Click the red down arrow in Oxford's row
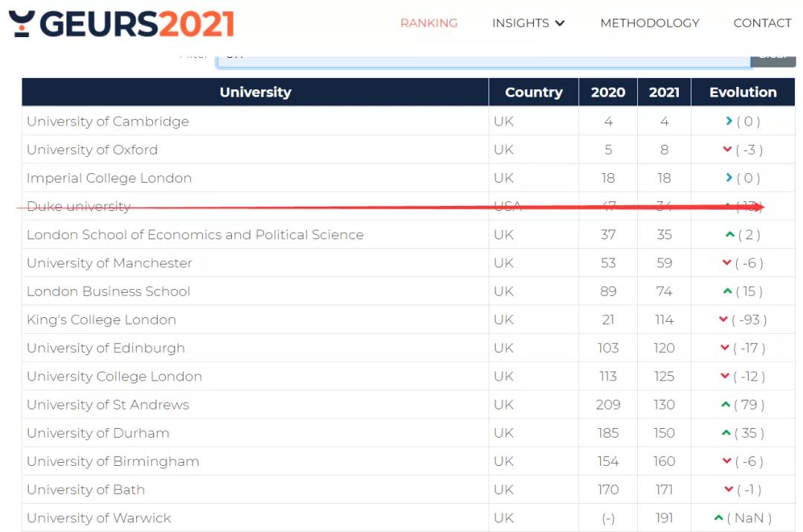This screenshot has height=532, width=803. pyautogui.click(x=727, y=149)
